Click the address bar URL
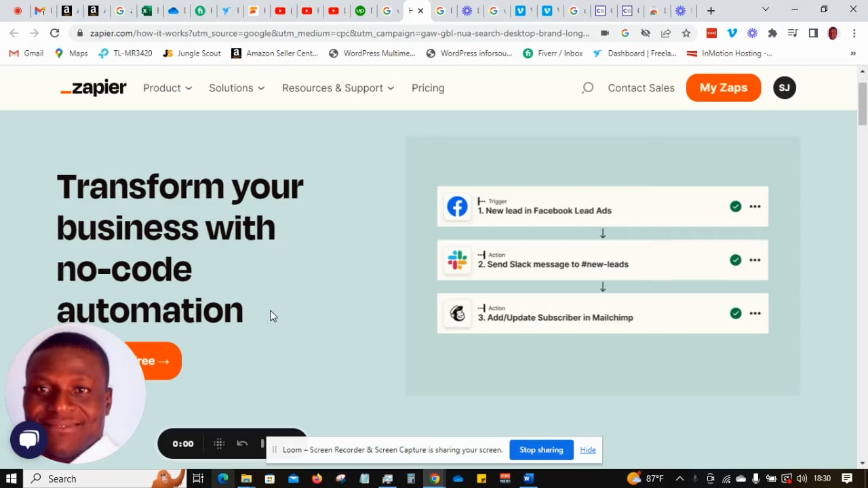The image size is (868, 488). pyautogui.click(x=340, y=33)
